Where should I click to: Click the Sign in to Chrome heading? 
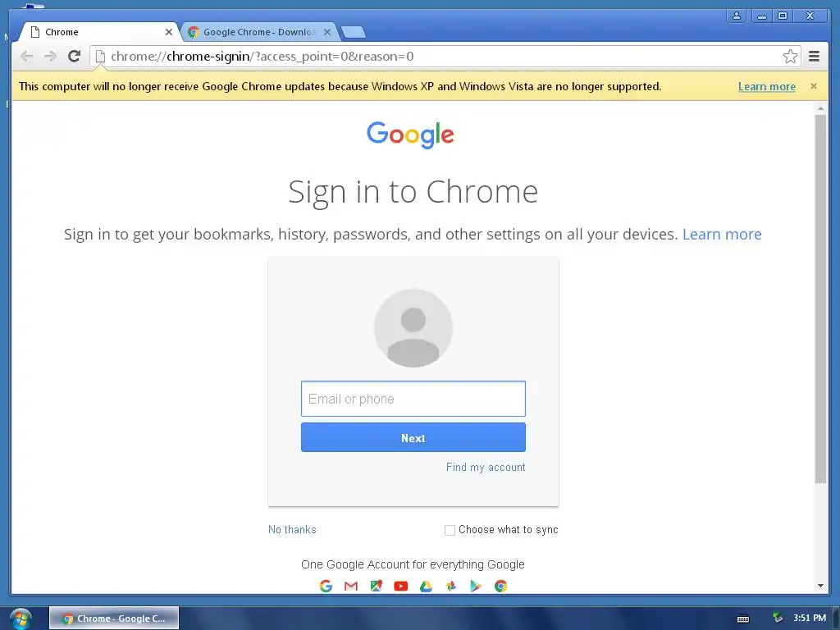[x=413, y=192]
